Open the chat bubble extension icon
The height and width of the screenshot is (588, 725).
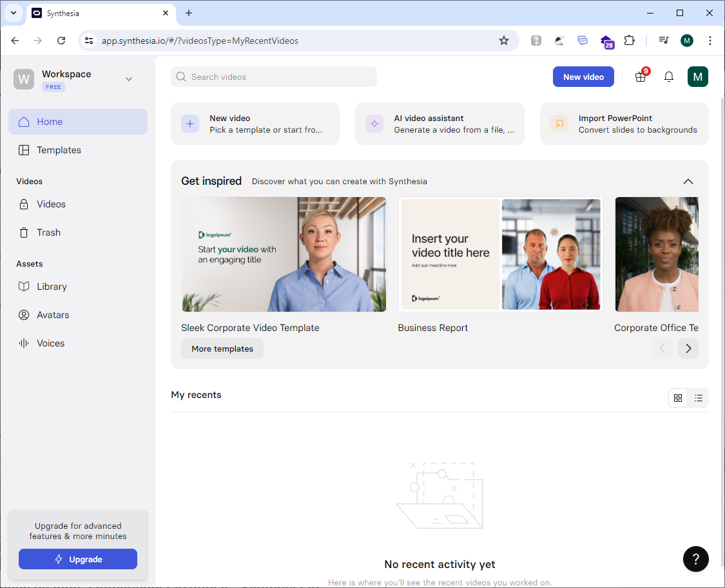(x=583, y=41)
